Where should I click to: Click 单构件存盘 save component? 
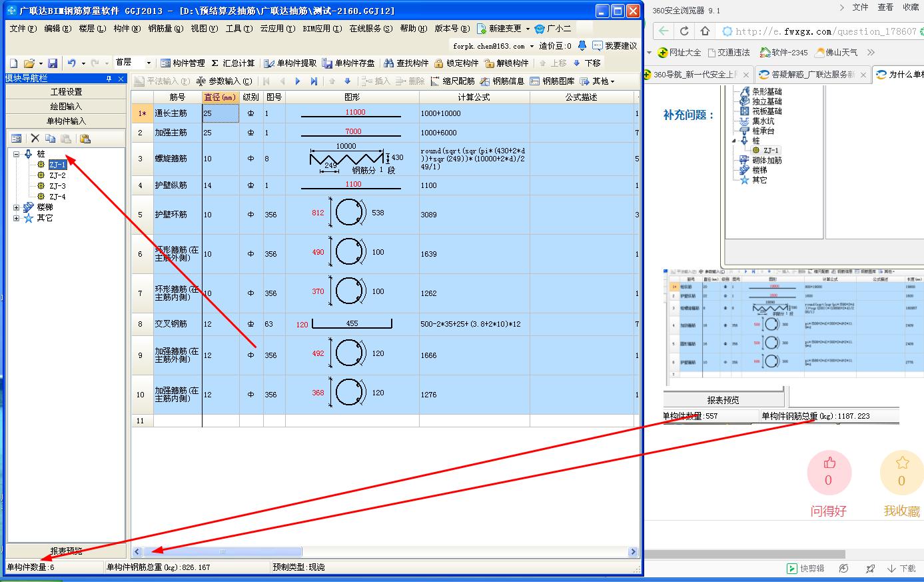[348, 63]
